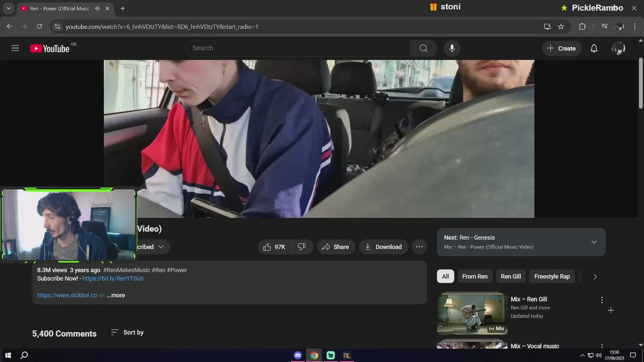644x362 pixels.
Task: Open the volume control in system tray
Action: click(x=599, y=355)
